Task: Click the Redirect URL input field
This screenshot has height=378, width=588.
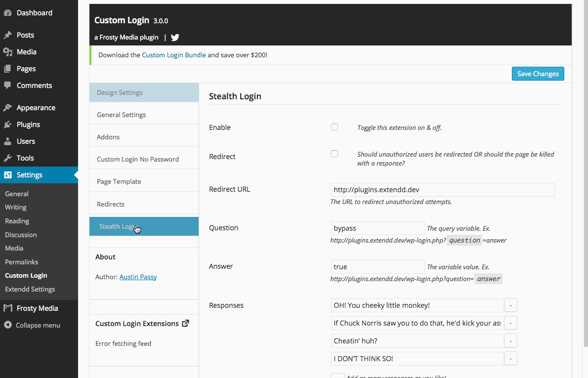Action: pyautogui.click(x=443, y=190)
